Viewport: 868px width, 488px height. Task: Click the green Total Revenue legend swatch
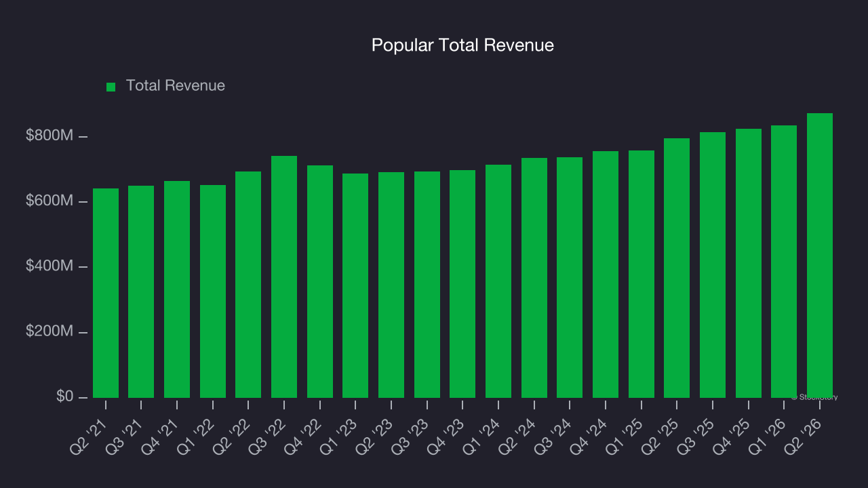click(x=111, y=87)
